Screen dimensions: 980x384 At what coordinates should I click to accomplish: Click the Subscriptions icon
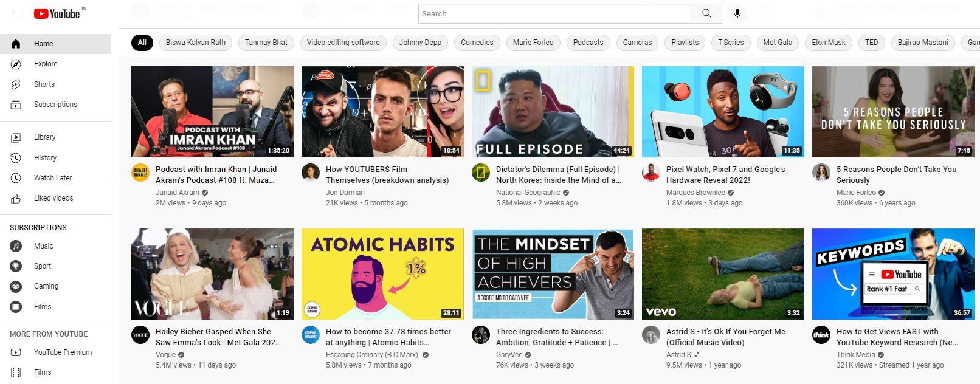click(x=16, y=105)
